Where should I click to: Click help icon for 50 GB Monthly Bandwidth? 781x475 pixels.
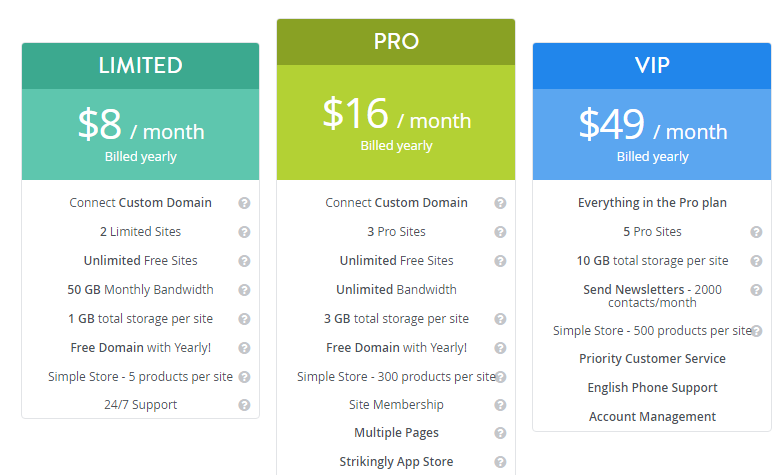point(244,290)
